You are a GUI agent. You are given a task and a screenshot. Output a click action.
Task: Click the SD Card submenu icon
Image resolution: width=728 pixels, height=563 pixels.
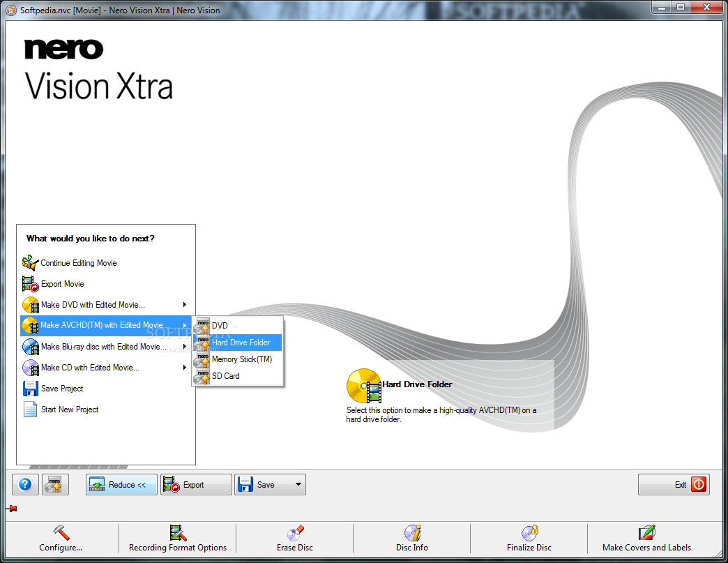202,376
